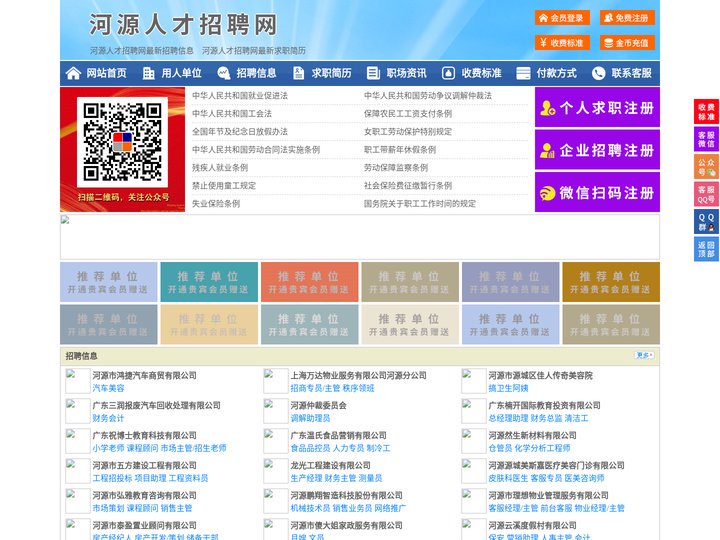Select 职场资讯 in the navigation bar
This screenshot has height=540, width=720.
click(x=406, y=73)
